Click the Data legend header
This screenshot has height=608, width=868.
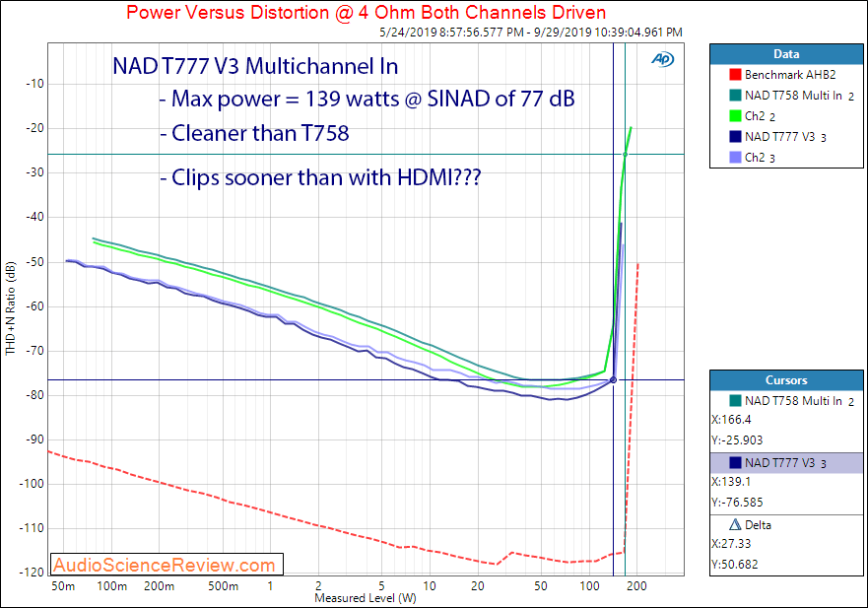[786, 54]
